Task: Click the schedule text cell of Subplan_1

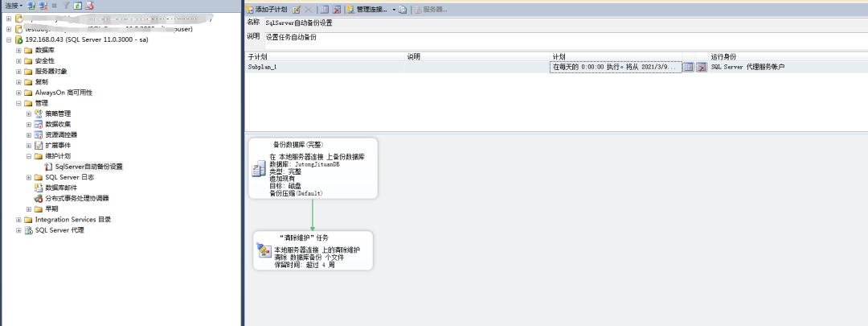Action: click(615, 67)
